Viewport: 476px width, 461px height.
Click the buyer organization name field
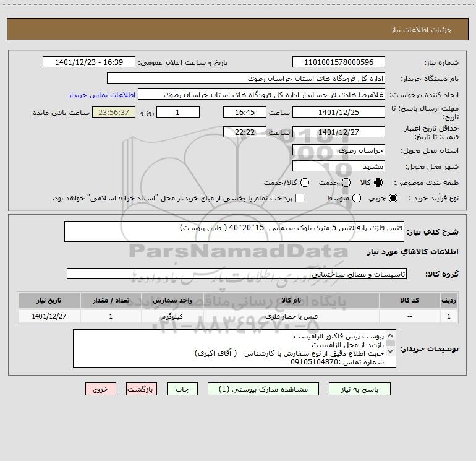coord(246,78)
